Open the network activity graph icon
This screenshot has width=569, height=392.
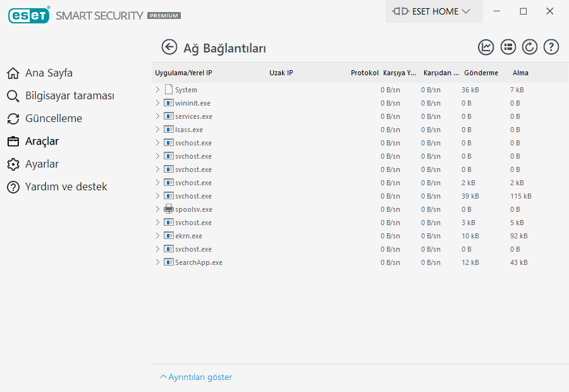486,47
